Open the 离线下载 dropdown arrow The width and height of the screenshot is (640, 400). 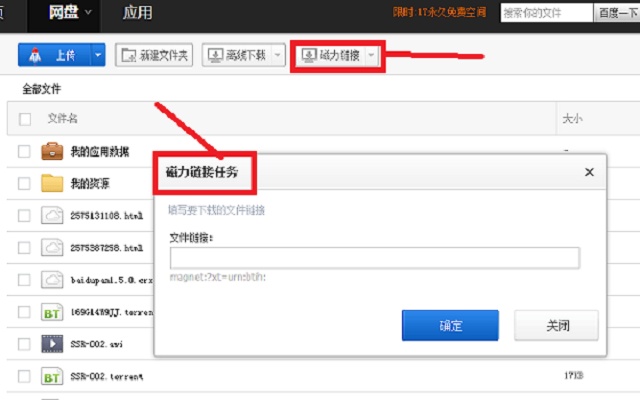pyautogui.click(x=278, y=55)
